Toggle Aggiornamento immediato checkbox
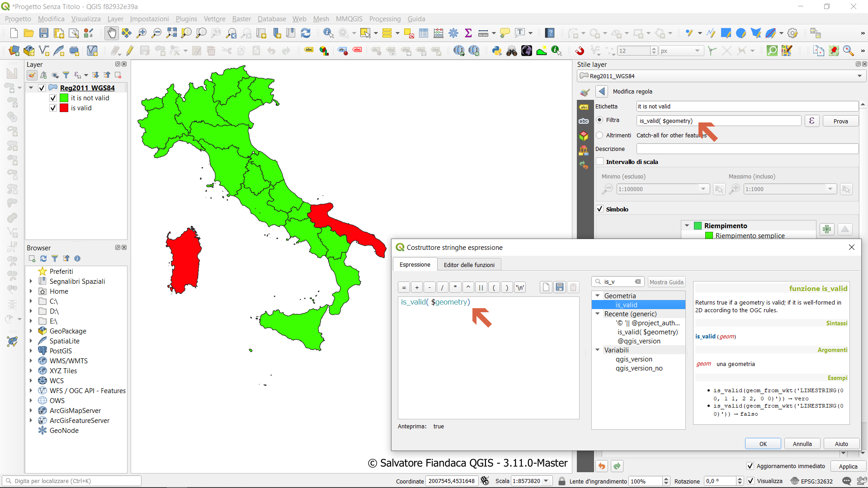This screenshot has width=868, height=488. point(750,466)
